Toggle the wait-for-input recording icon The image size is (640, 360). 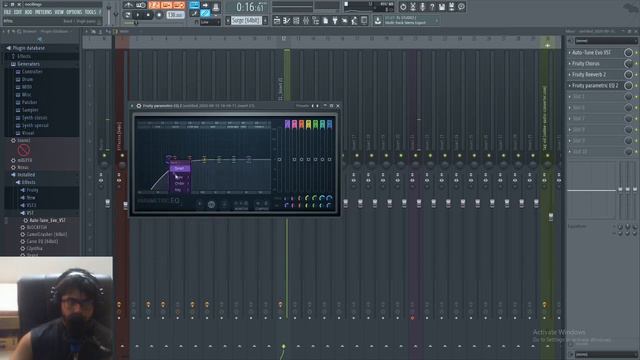pyautogui.click(x=141, y=5)
